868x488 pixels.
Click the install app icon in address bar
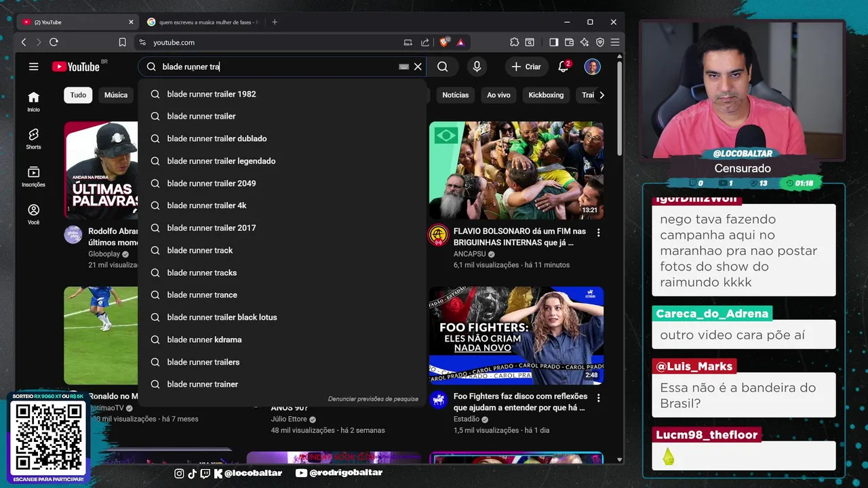click(408, 42)
